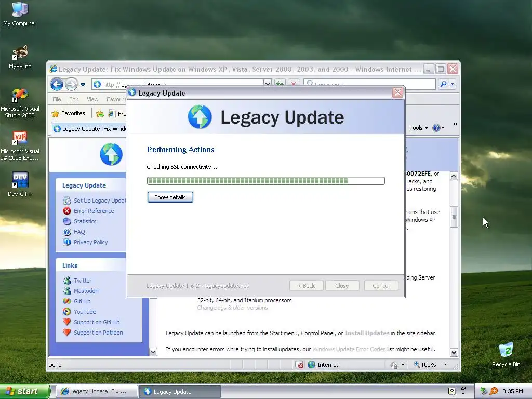
Task: Switch to Legacy Update installer taskbar item
Action: click(180, 392)
